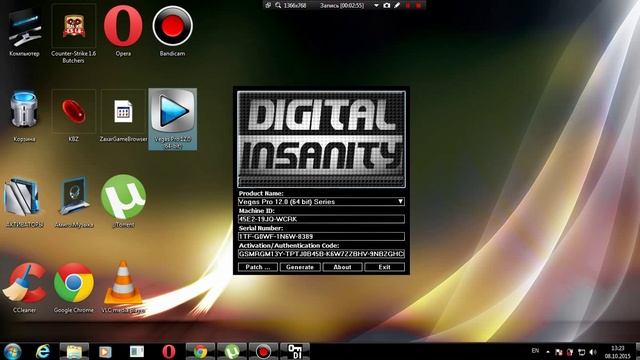Switch to Chrome in the taskbar
Image resolution: width=640 pixels, height=360 pixels.
200,351
